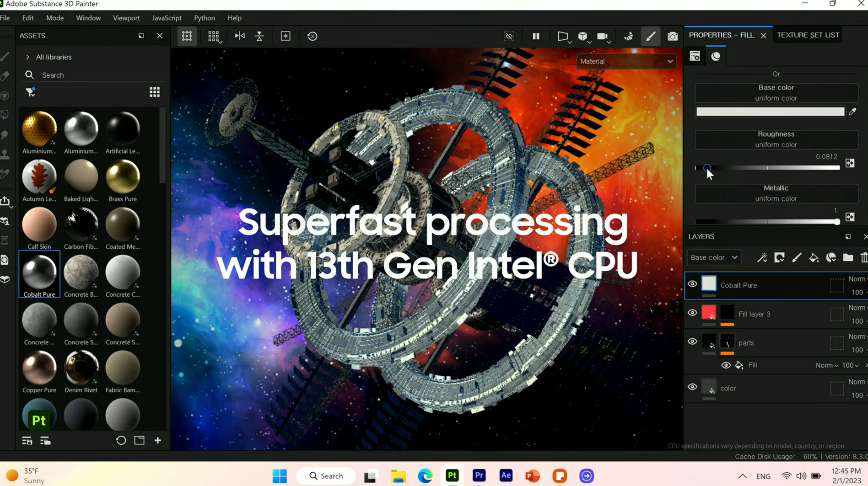868x486 pixels.
Task: Pick base color with the eyedropper
Action: click(852, 112)
